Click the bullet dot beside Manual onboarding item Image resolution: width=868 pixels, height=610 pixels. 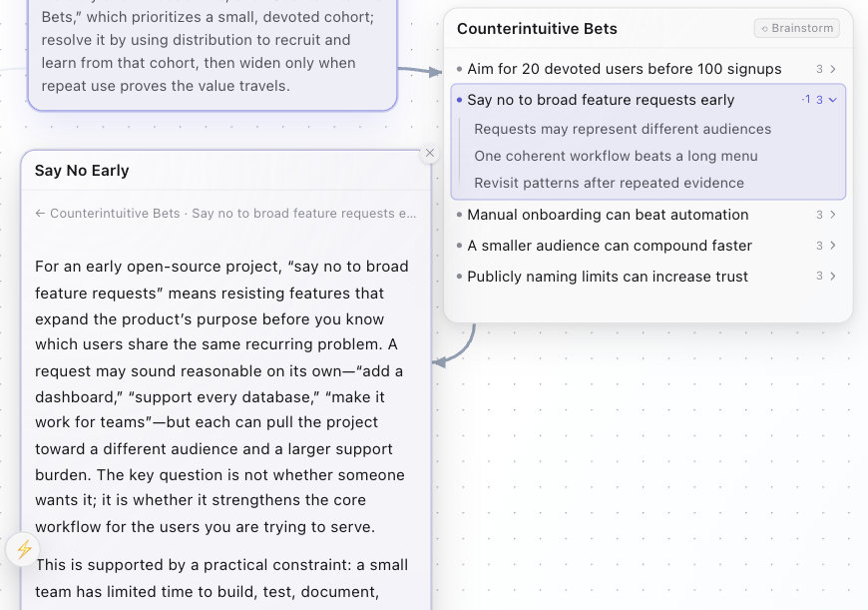pyautogui.click(x=460, y=215)
